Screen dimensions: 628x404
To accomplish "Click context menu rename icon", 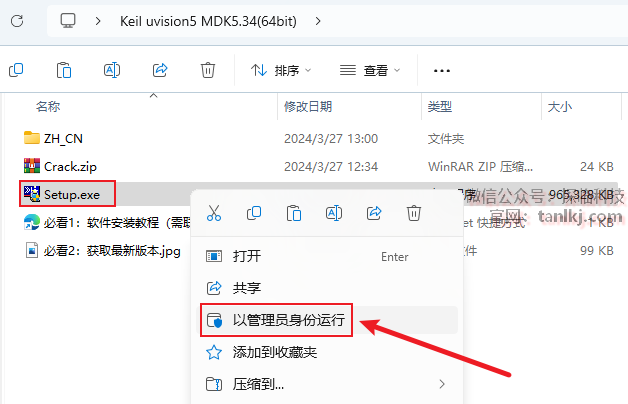I will 334,213.
